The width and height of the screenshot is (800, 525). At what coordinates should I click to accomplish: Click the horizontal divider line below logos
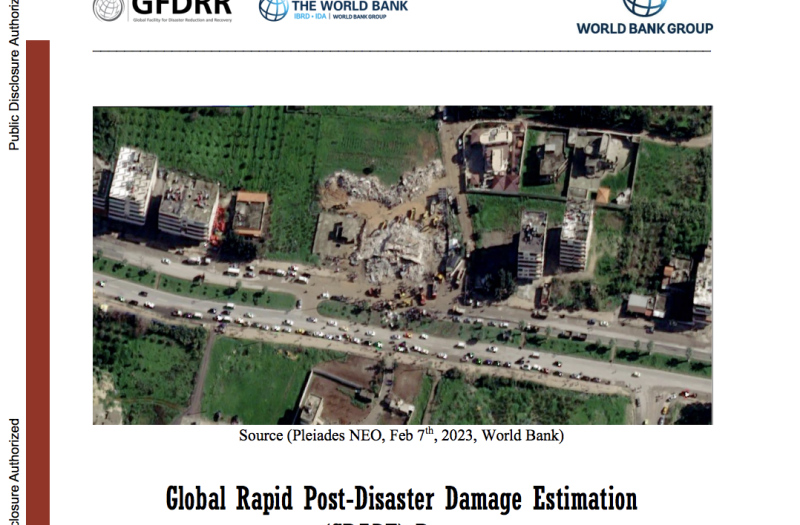tap(400, 50)
